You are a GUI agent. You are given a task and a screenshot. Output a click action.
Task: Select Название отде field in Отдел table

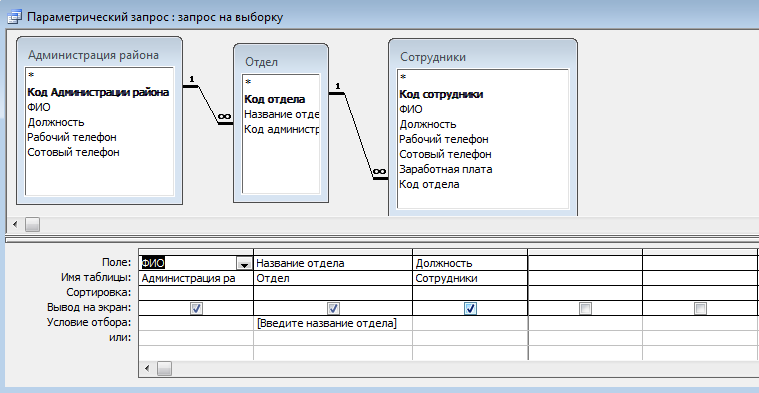281,114
